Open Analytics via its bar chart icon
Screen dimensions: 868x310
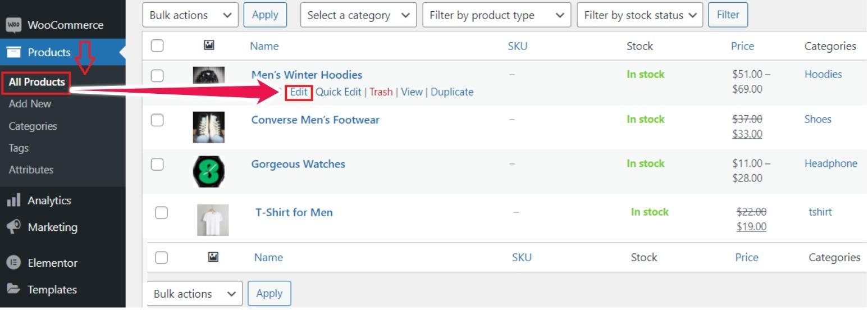point(13,200)
